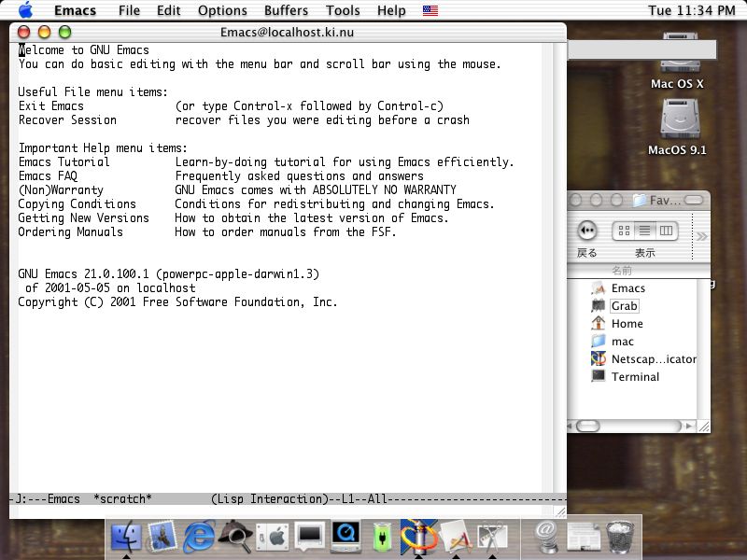Select Home in the Favorites list
747x560 pixels.
[627, 324]
